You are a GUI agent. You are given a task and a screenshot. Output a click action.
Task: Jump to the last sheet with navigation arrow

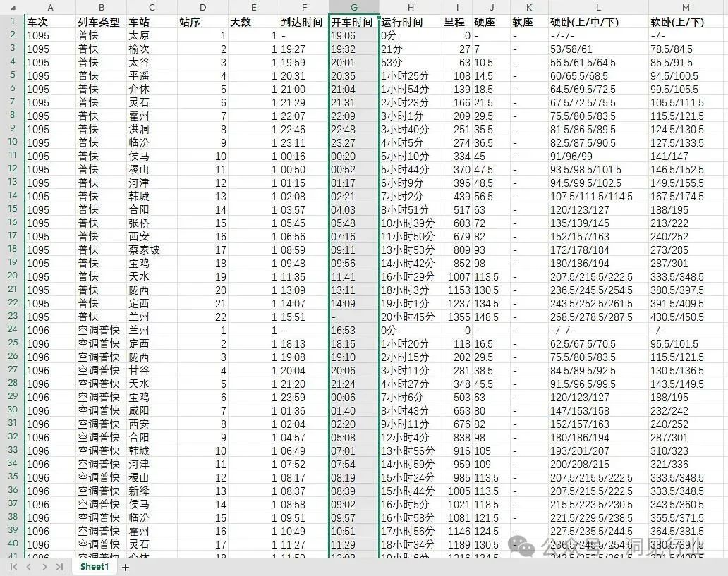59,567
